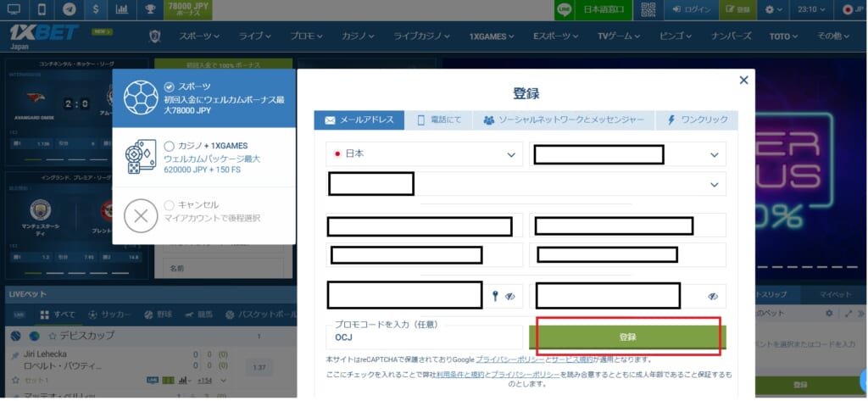Toggle confirm-password visibility eye icon
Screen dimensions: 868x401
click(x=713, y=297)
